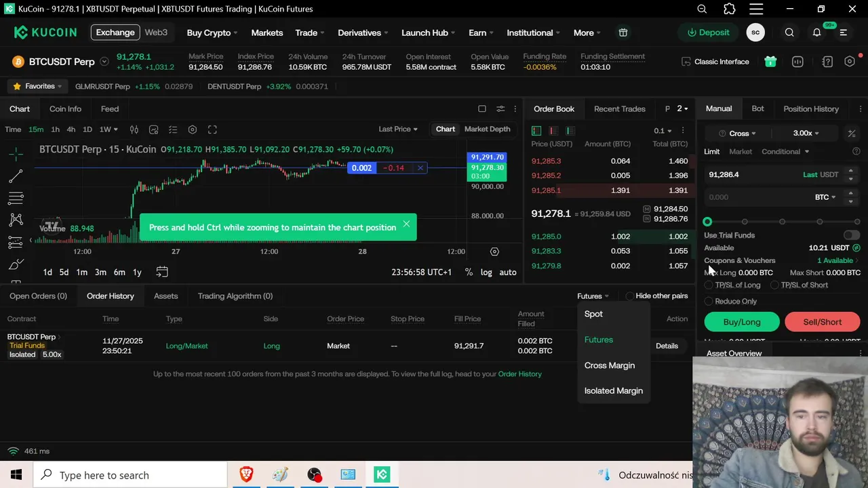Open the trading calculator icon
The height and width of the screenshot is (488, 868).
[x=852, y=134]
